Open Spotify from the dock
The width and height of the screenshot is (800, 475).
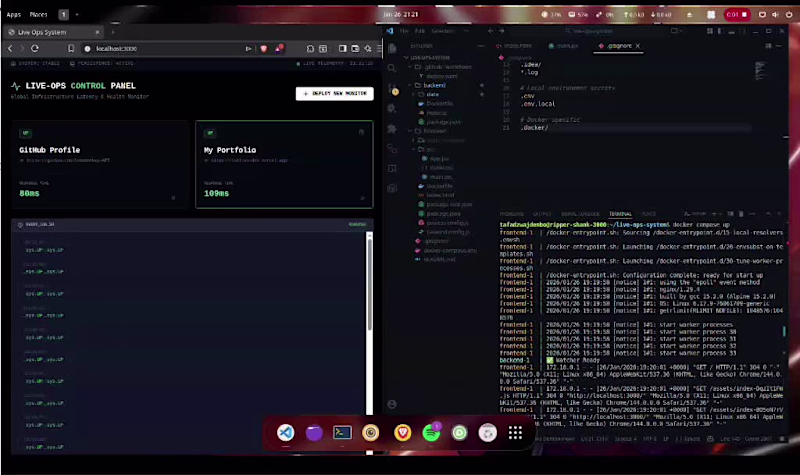pos(432,433)
